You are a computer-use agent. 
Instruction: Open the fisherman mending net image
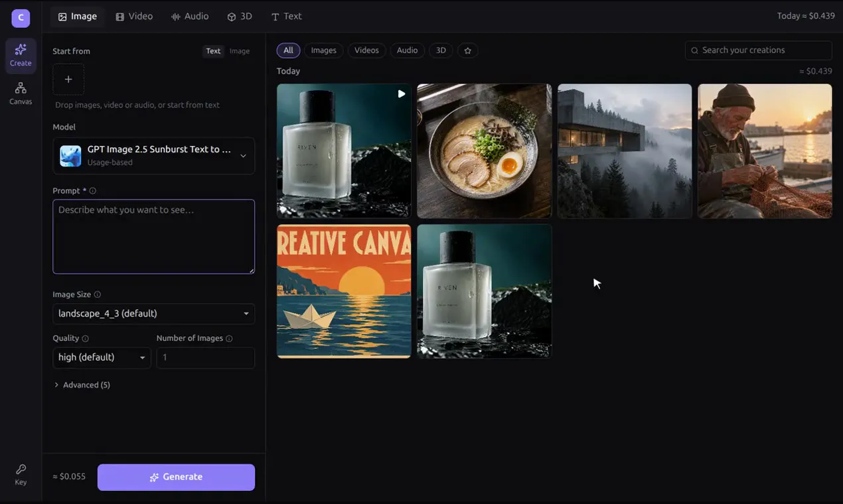765,151
